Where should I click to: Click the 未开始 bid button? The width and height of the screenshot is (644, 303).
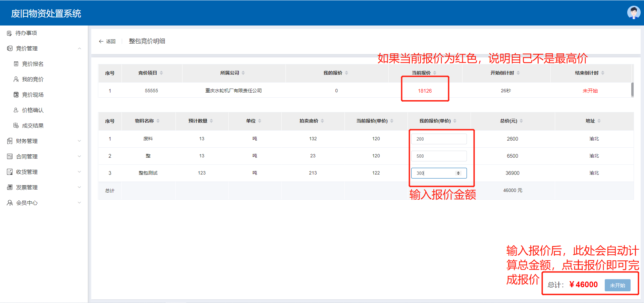pyautogui.click(x=617, y=285)
